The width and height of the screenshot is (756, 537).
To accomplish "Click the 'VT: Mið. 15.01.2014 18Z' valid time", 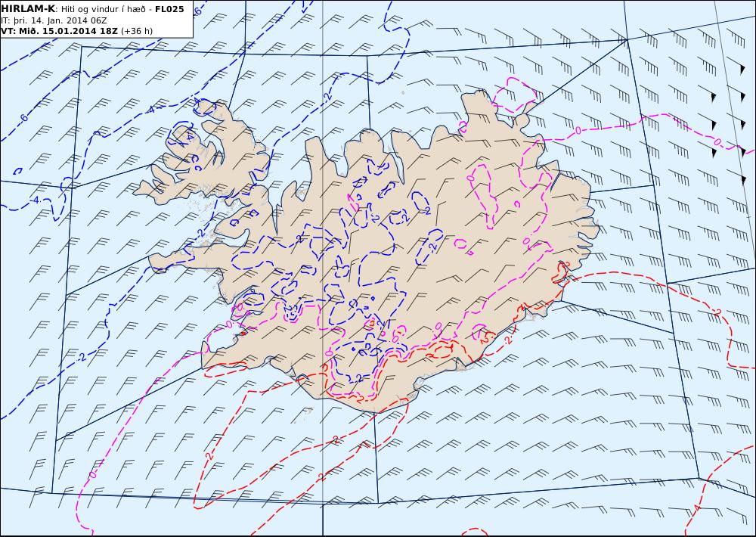I will point(59,31).
